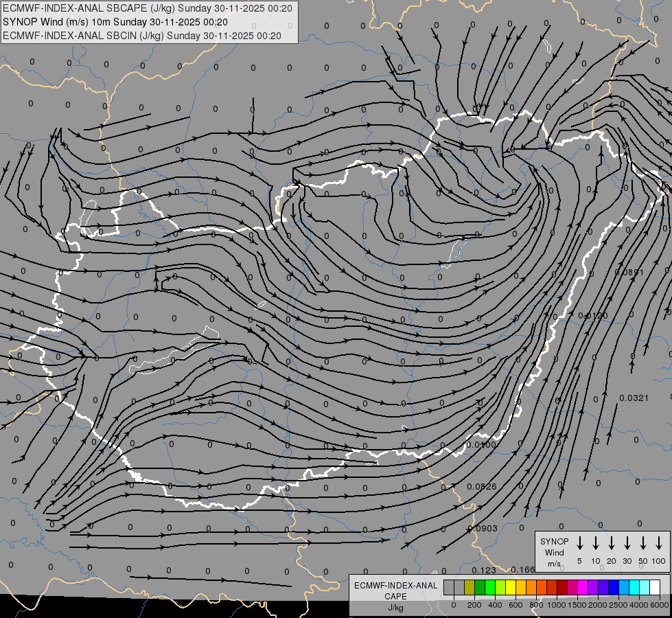Select the dark green CAPE swatch
The image size is (672, 618).
pyautogui.click(x=480, y=587)
